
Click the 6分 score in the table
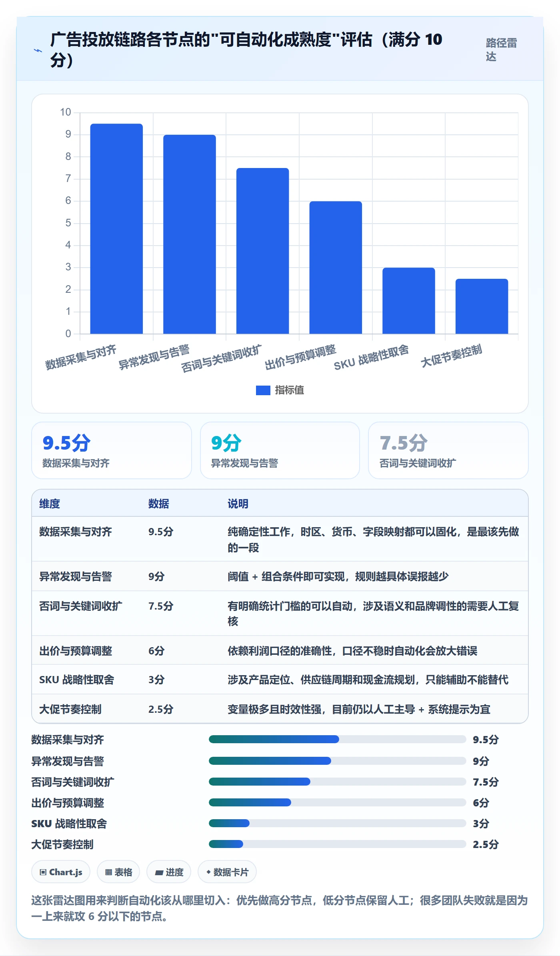coord(156,651)
